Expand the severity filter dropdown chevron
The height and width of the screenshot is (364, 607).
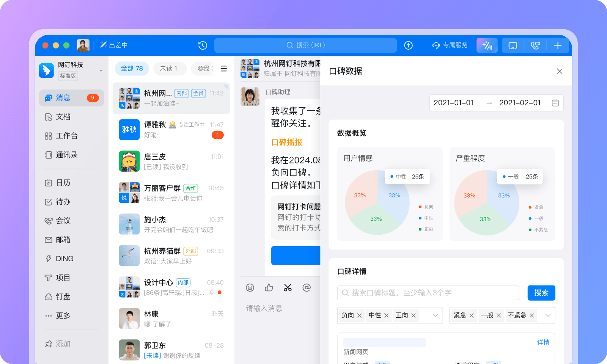pyautogui.click(x=547, y=315)
